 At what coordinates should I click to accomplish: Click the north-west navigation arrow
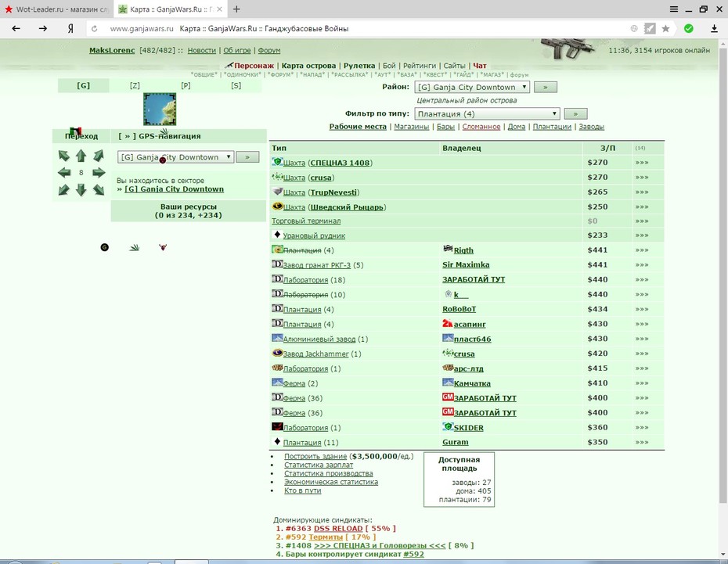click(x=63, y=156)
